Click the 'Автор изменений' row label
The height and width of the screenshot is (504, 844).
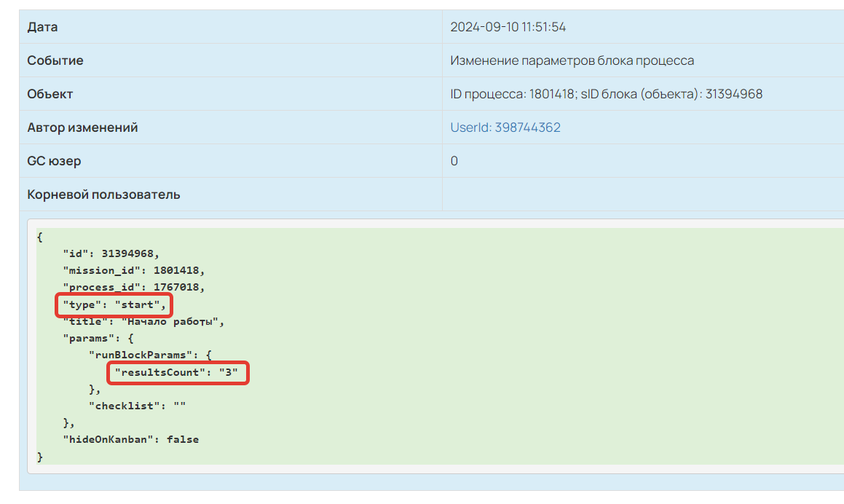pos(82,127)
